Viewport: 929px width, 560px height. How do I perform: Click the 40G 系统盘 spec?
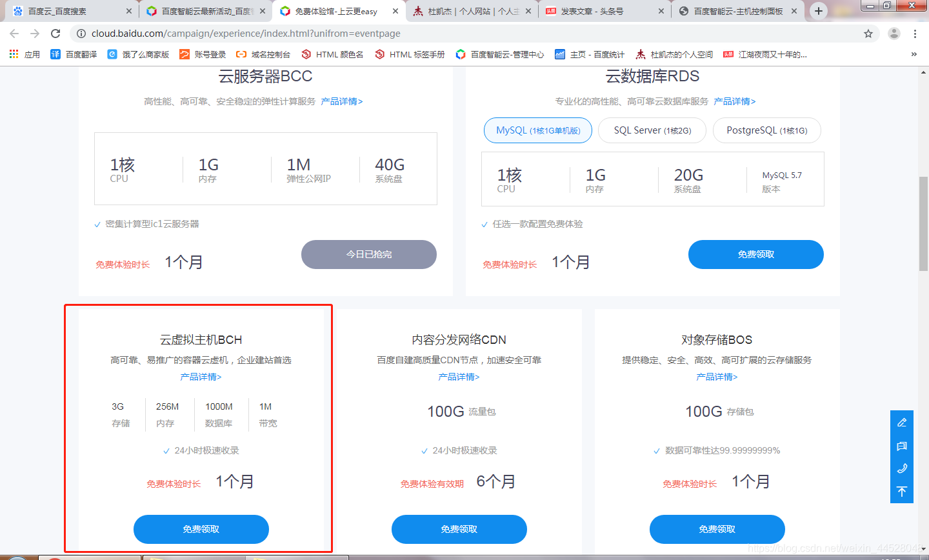coord(390,170)
